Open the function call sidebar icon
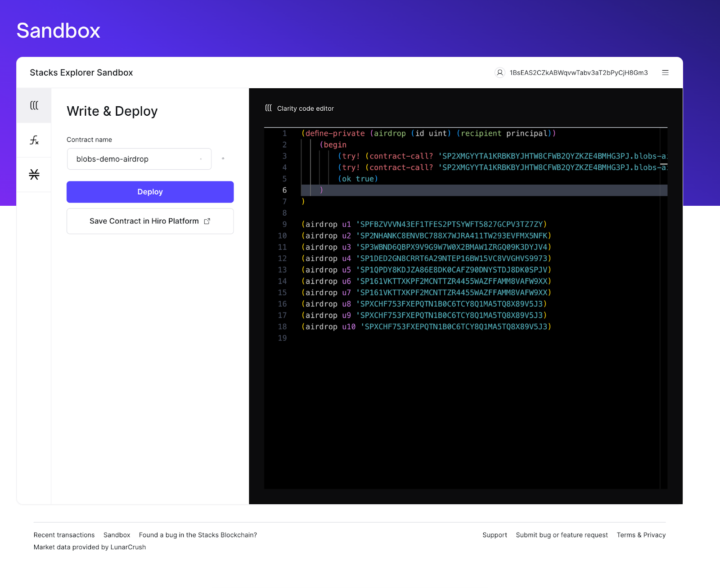This screenshot has height=588, width=720. point(34,140)
